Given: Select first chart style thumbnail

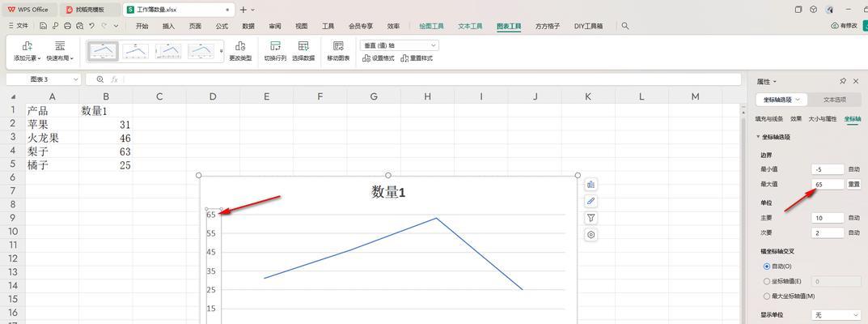Looking at the screenshot, I should 104,51.
